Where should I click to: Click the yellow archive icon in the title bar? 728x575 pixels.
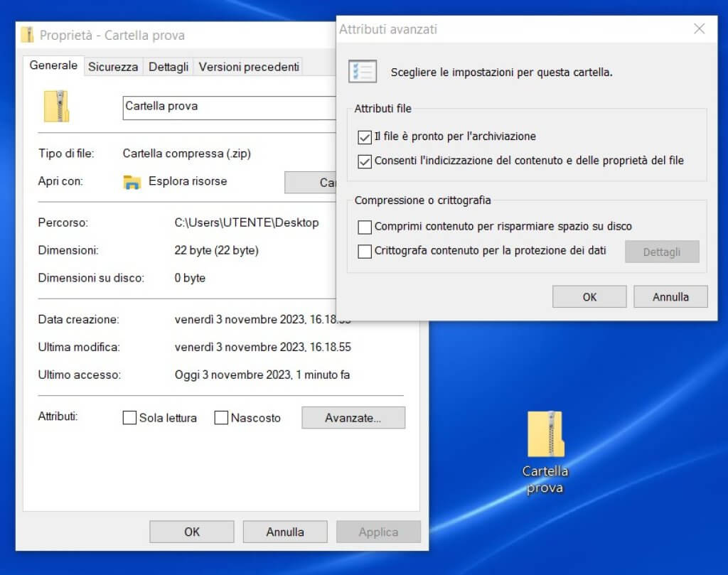(27, 35)
